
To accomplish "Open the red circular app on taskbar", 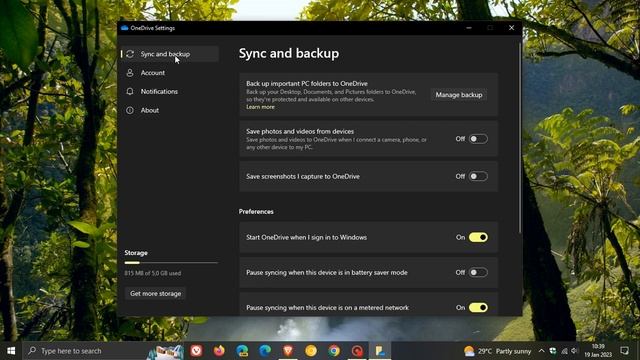I will pyautogui.click(x=357, y=351).
